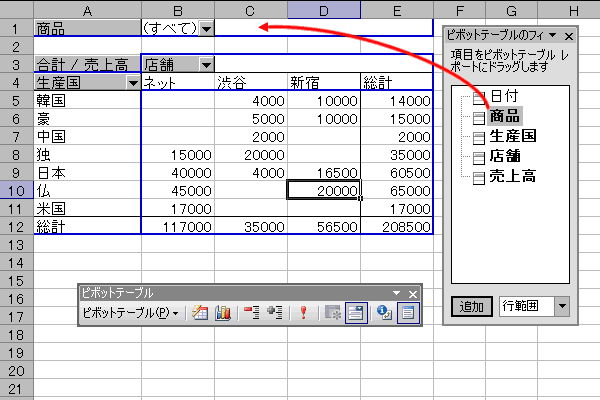Open Field Settings with the blue info icon
Viewport: 600px width, 400px height.
tap(384, 313)
